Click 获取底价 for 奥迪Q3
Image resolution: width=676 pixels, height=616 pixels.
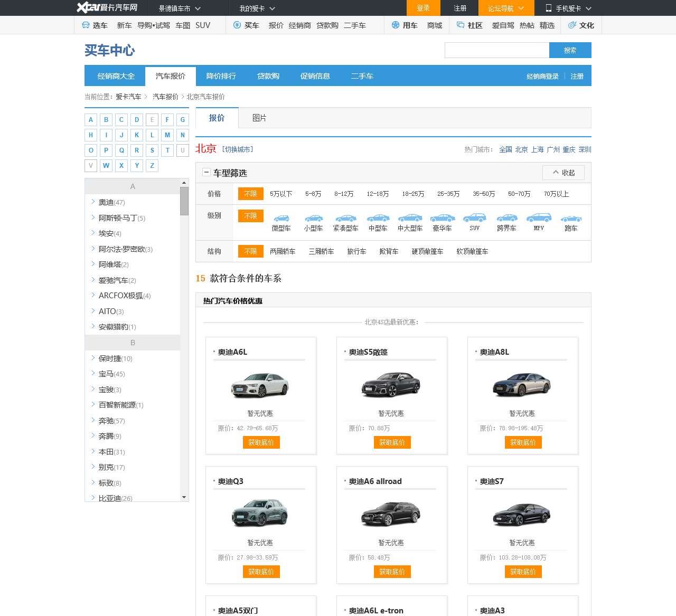coord(261,572)
